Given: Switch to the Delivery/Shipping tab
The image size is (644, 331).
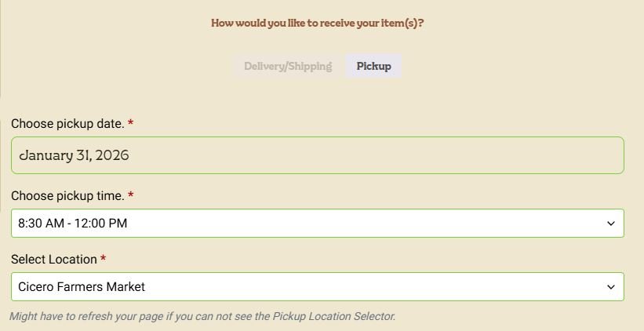Looking at the screenshot, I should point(288,67).
